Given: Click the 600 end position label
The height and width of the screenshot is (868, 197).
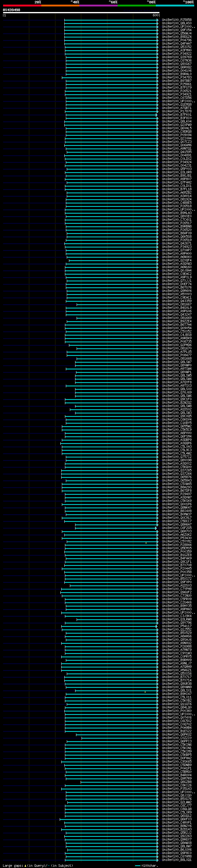Looking at the screenshot, I should coord(155,15).
